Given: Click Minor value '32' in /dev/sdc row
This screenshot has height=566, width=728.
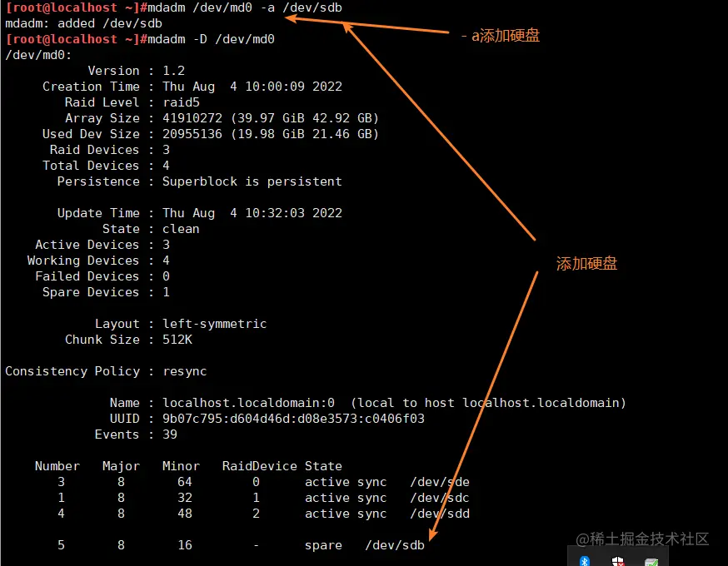Looking at the screenshot, I should tap(185, 498).
